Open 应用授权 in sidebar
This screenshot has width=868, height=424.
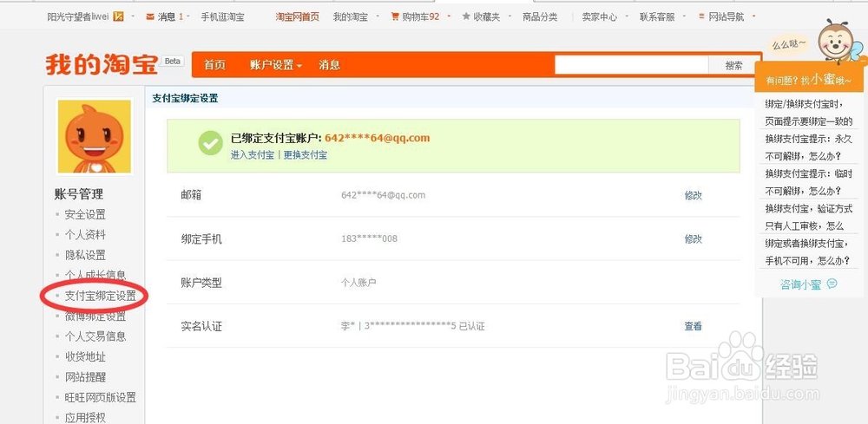pos(85,418)
